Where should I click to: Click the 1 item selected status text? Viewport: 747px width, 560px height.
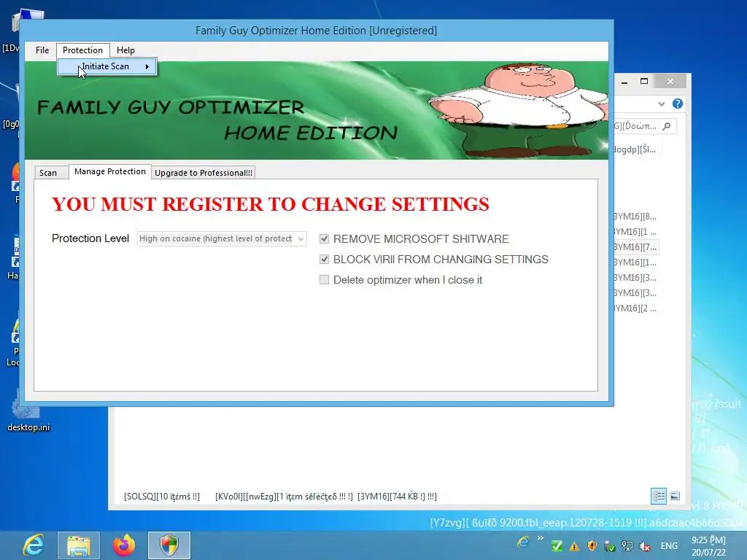284,496
